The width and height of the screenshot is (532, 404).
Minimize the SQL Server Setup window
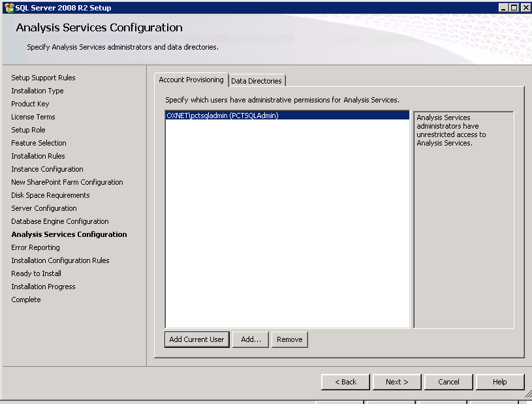point(503,7)
